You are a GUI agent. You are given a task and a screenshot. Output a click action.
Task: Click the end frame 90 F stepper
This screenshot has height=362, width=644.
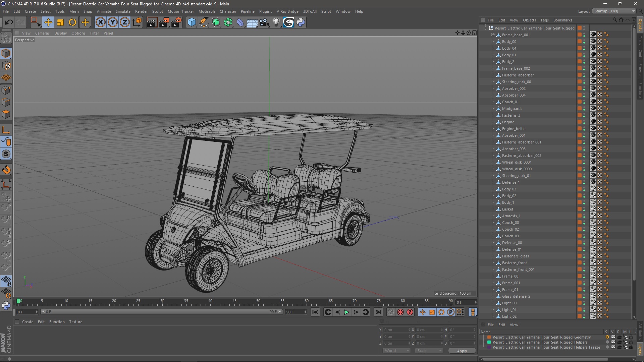click(305, 312)
